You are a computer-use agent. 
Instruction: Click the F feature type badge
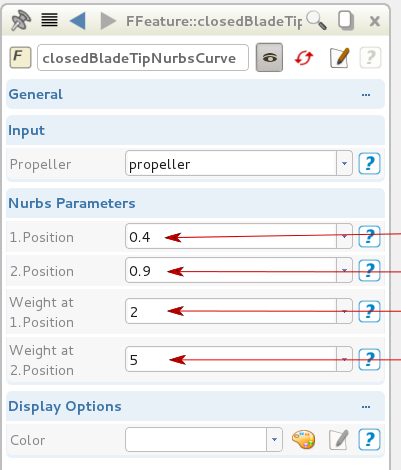point(20,57)
